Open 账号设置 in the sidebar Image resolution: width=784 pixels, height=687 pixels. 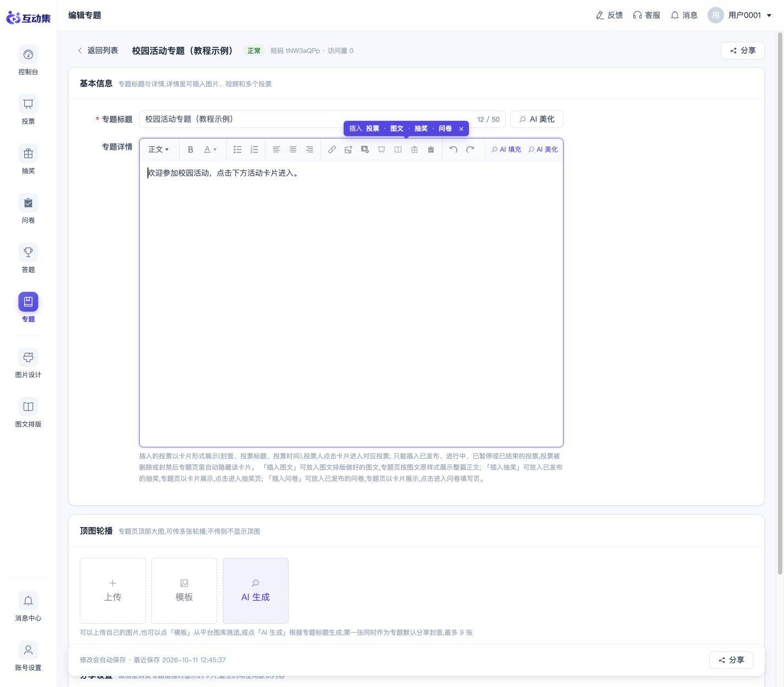pos(28,656)
